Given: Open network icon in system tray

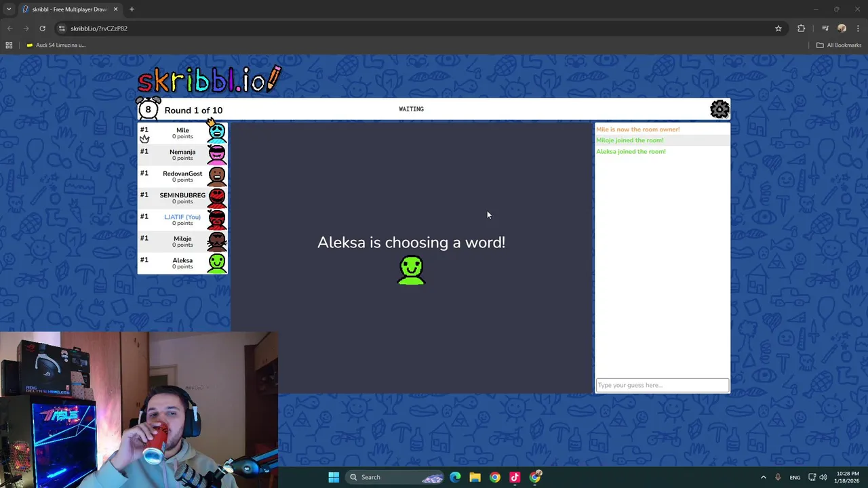Looking at the screenshot, I should 812,477.
